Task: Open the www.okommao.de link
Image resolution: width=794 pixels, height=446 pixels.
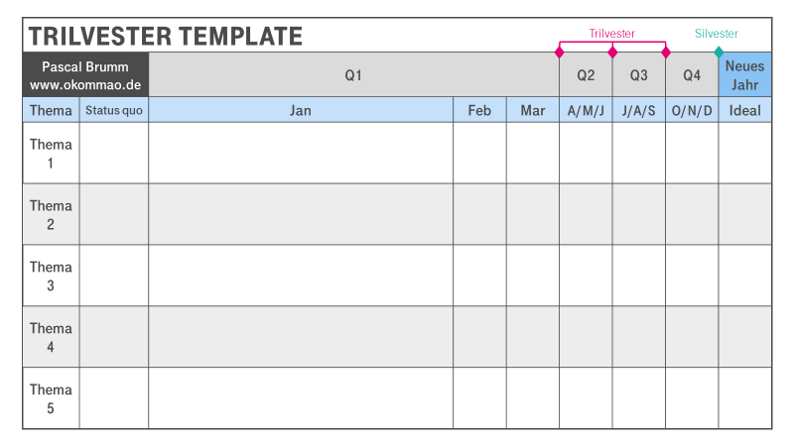Action: coord(85,85)
